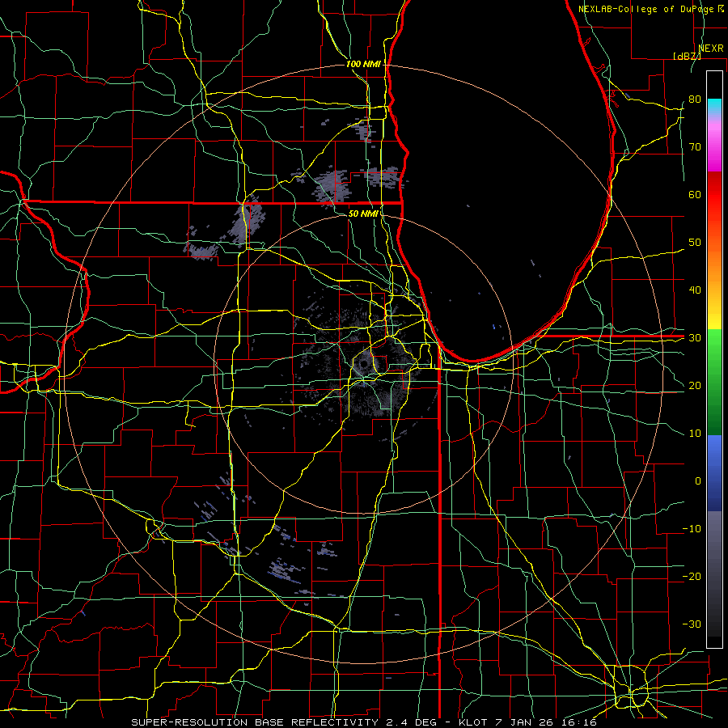Viewport: 728px width, 728px height.
Task: Click the 0 dBZ scale value
Action: pos(698,481)
